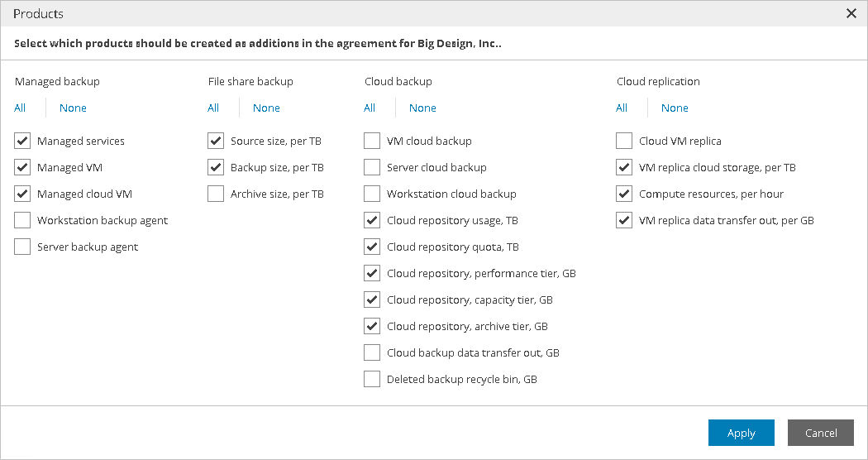Enable the VM cloud backup checkbox

click(x=372, y=141)
